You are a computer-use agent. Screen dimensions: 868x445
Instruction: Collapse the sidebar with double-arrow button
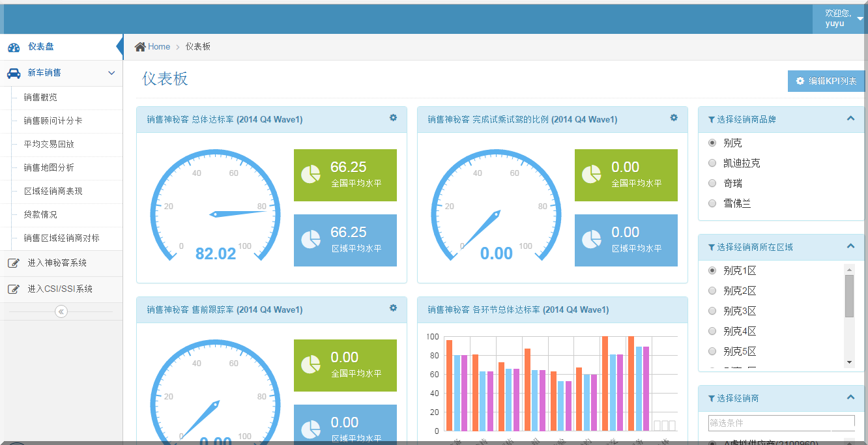[x=61, y=312]
